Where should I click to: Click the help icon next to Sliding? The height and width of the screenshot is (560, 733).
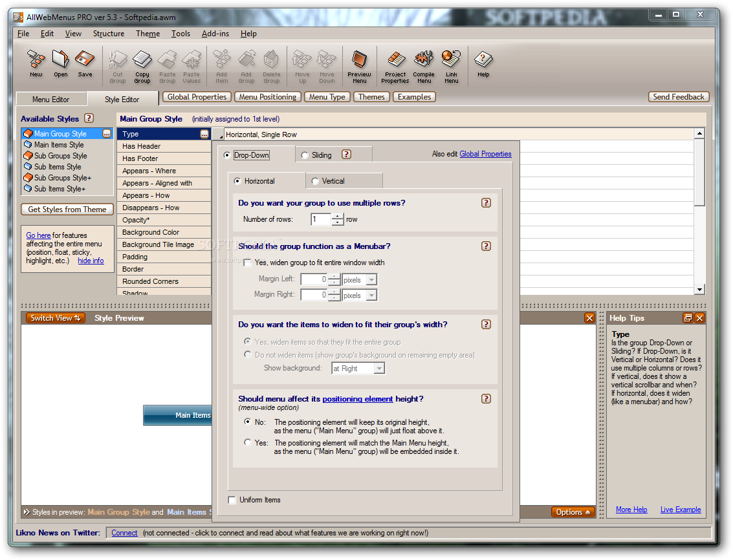[x=346, y=155]
